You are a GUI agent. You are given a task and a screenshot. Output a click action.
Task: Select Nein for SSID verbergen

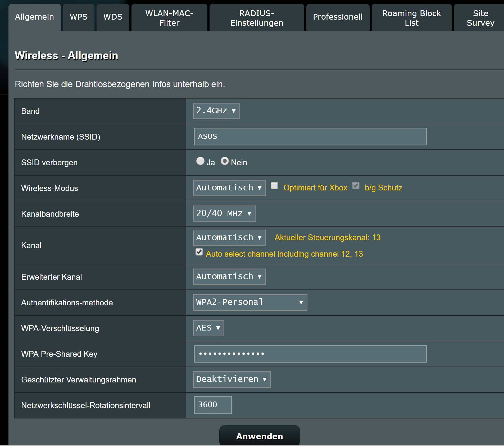coord(225,161)
